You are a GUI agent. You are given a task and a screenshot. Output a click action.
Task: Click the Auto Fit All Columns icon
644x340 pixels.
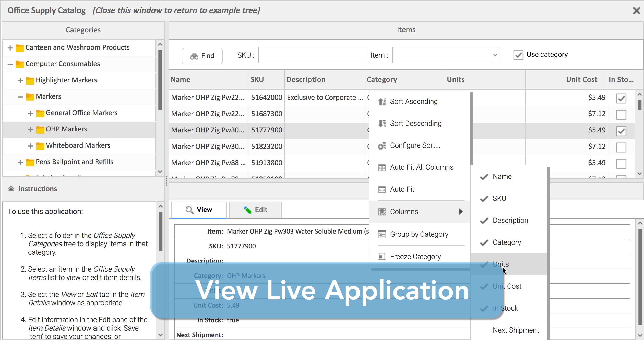point(382,167)
